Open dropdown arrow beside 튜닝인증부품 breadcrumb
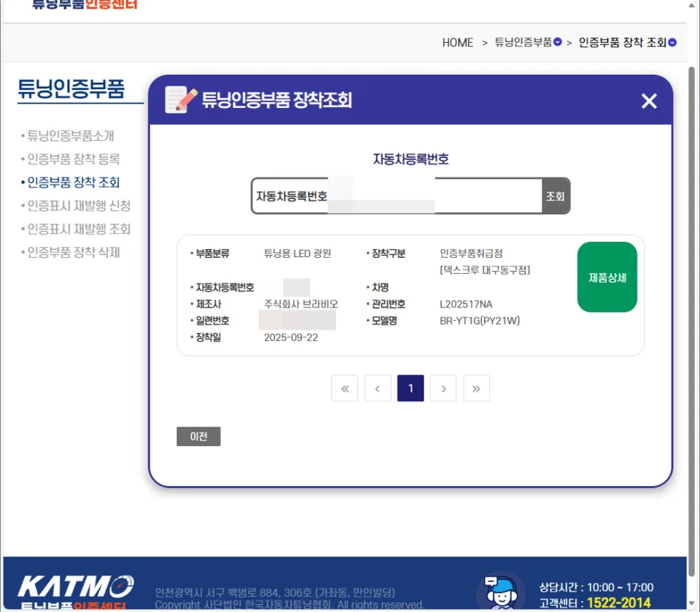This screenshot has width=700, height=612. pyautogui.click(x=557, y=42)
